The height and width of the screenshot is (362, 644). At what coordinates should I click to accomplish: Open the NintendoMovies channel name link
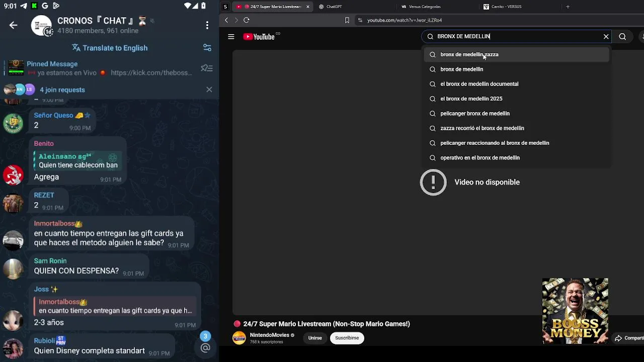[x=270, y=335]
